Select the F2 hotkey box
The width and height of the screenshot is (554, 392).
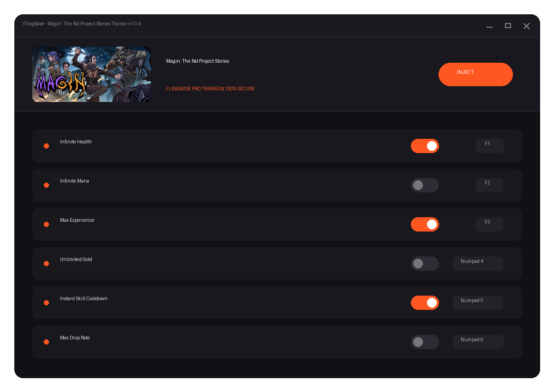(489, 185)
